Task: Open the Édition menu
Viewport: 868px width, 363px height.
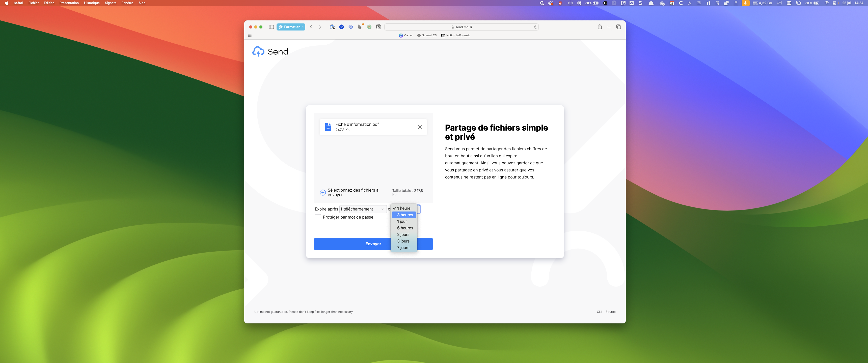Action: pyautogui.click(x=49, y=3)
